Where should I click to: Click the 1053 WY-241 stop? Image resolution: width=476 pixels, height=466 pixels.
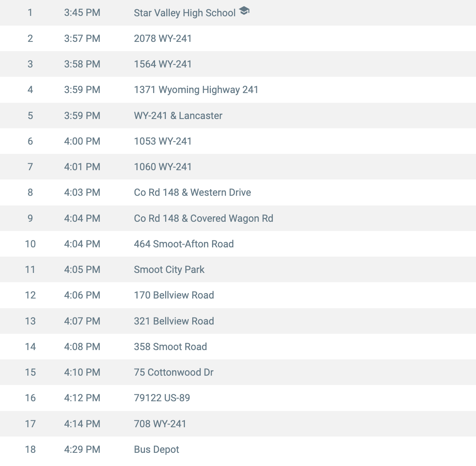click(163, 141)
